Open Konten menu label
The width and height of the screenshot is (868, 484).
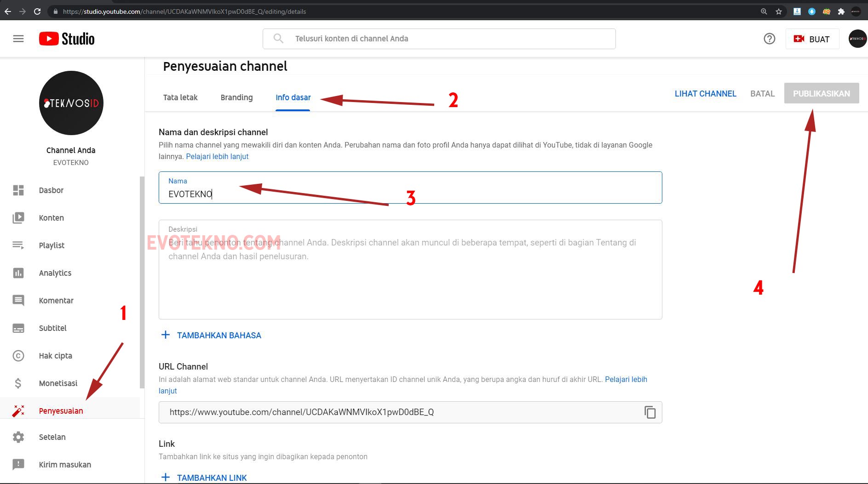click(x=51, y=218)
